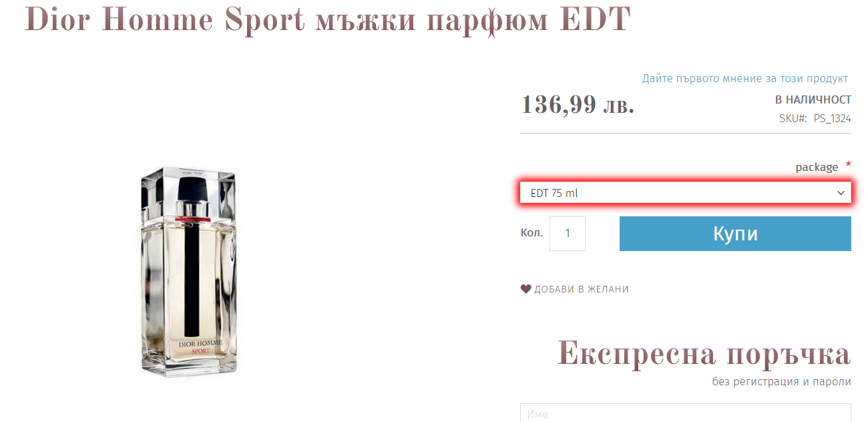Click the 136,99 лв. price
The width and height of the screenshot is (868, 422).
578,104
